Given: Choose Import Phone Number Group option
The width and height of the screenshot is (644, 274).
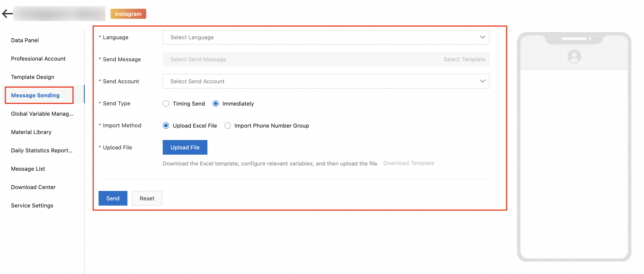Looking at the screenshot, I should 228,126.
